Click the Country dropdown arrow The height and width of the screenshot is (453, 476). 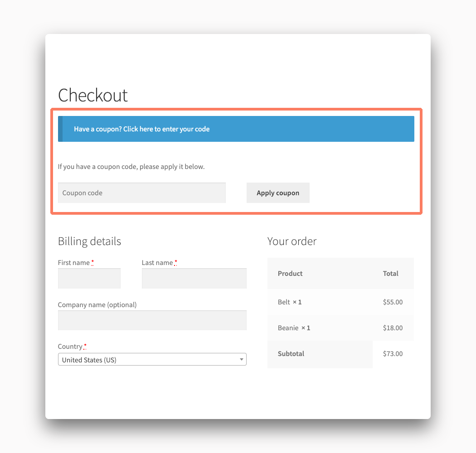(242, 359)
